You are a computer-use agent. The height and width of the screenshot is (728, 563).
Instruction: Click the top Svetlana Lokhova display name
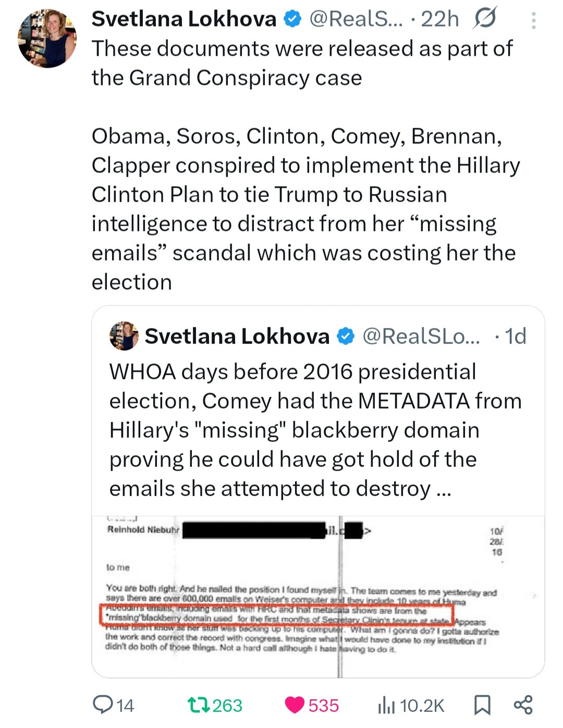click(x=183, y=19)
